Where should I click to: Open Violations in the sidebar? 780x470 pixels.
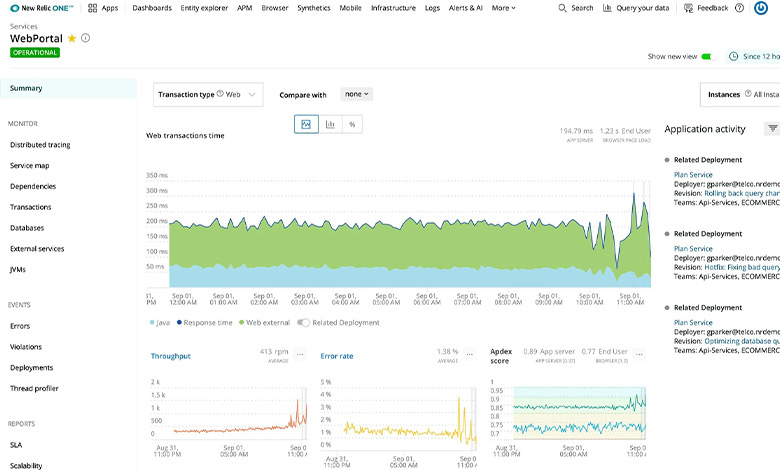point(26,347)
